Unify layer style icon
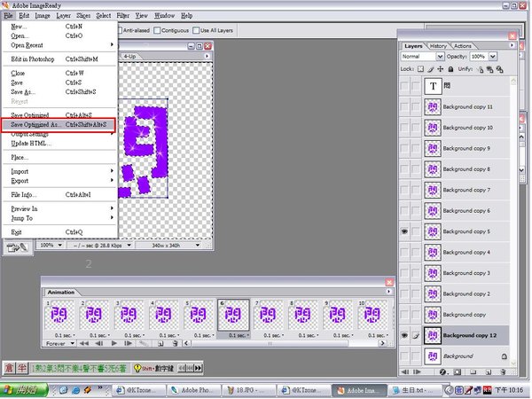The width and height of the screenshot is (532, 399). [x=500, y=69]
